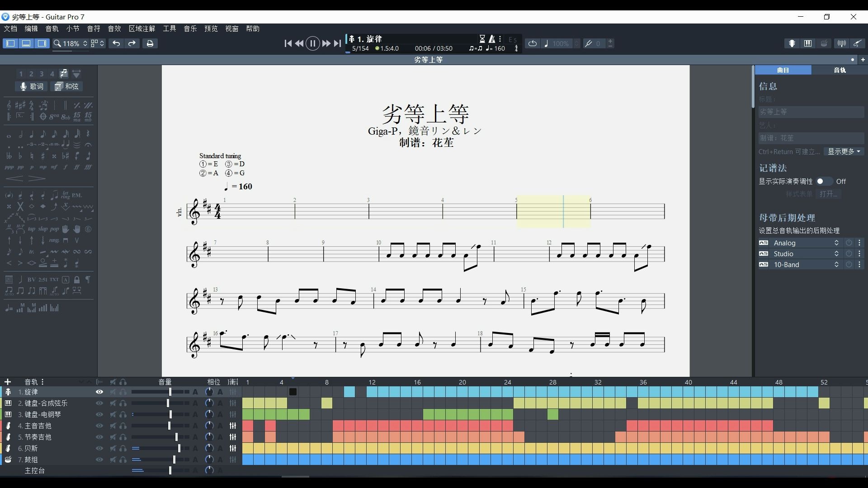Switch to the 曲目 tab in right panel
Viewport: 868px width, 488px height.
click(x=783, y=70)
